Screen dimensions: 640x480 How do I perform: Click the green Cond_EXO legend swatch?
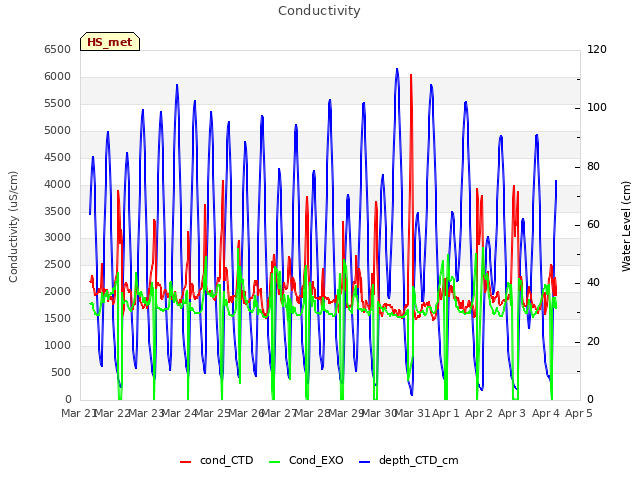click(x=275, y=462)
